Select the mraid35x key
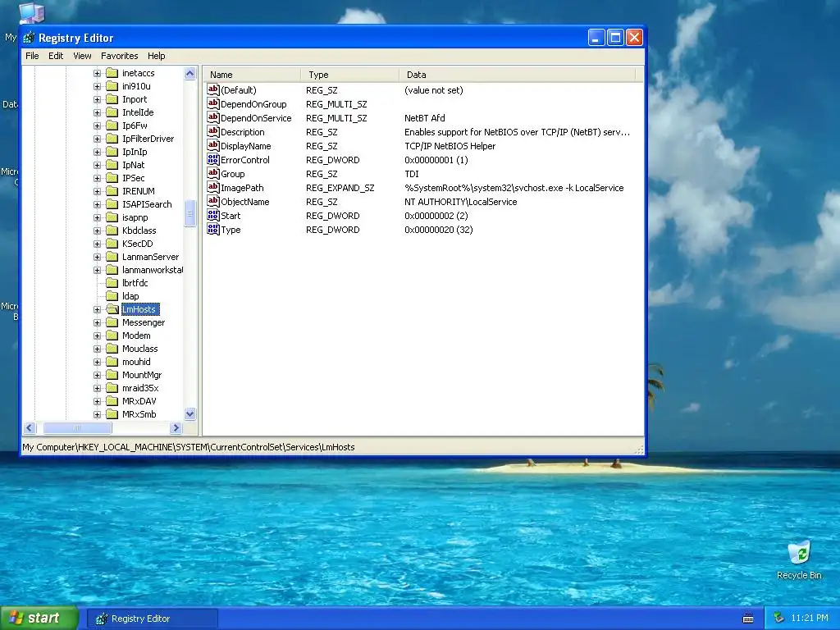The image size is (840, 630). point(140,388)
